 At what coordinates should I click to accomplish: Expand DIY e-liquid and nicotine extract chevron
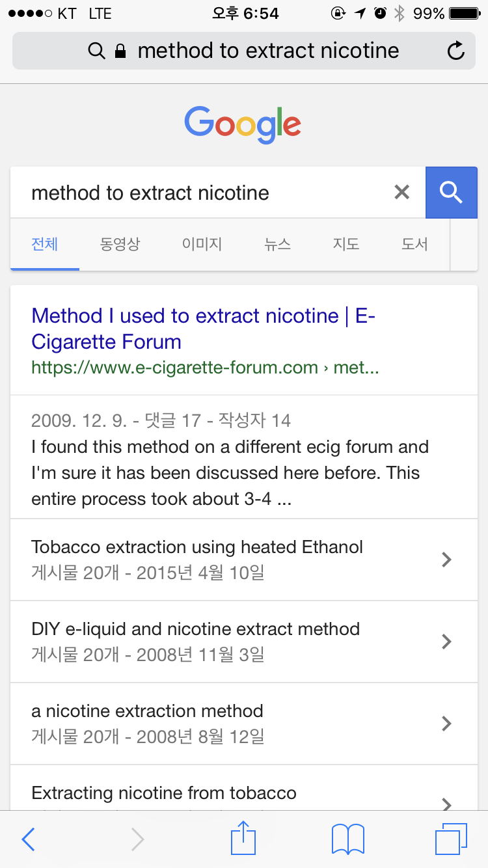pyautogui.click(x=446, y=642)
